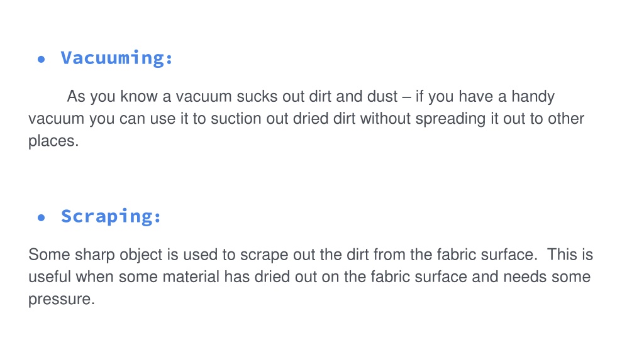Click the word "pressure." at the end
This screenshot has width=644, height=362.
pos(62,300)
